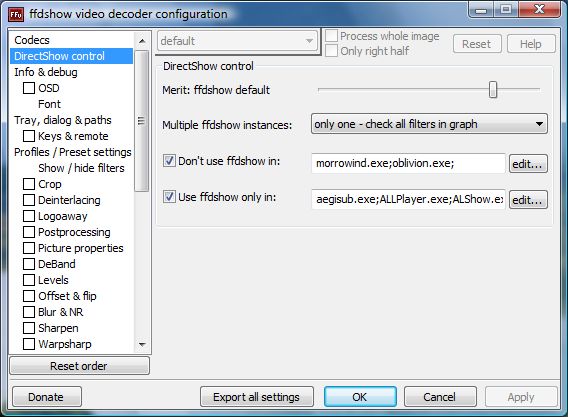Click the ffdshow icon in title bar

(16, 14)
